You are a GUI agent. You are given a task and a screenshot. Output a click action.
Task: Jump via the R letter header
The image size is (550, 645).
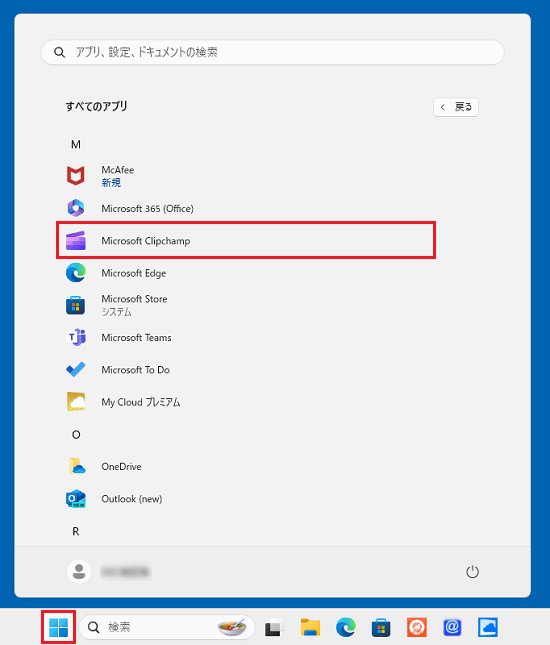pyautogui.click(x=76, y=531)
